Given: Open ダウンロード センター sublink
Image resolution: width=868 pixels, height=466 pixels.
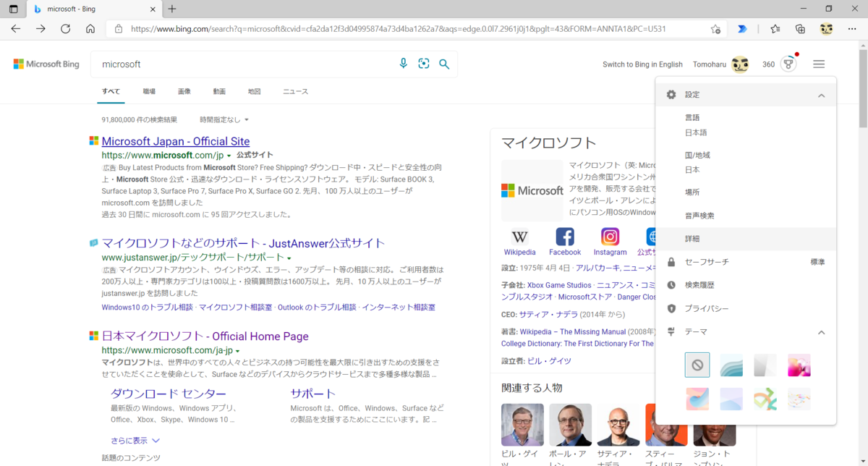Looking at the screenshot, I should pos(168,394).
